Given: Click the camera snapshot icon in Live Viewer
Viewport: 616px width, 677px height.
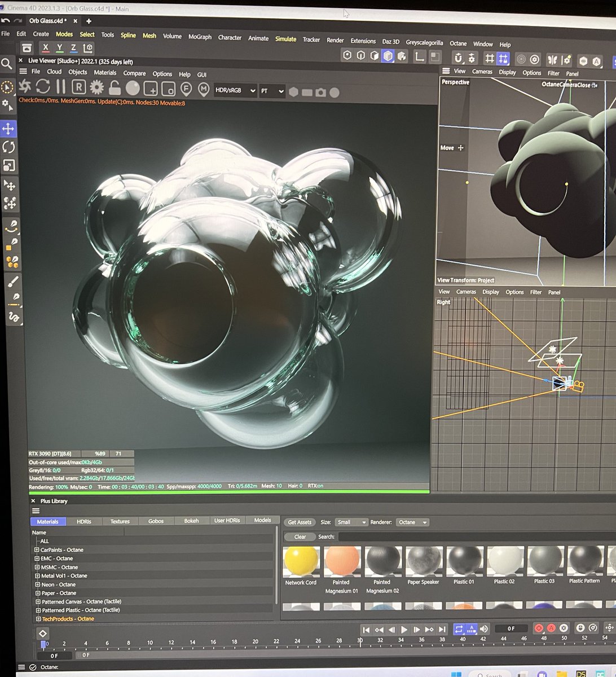Looking at the screenshot, I should (321, 92).
